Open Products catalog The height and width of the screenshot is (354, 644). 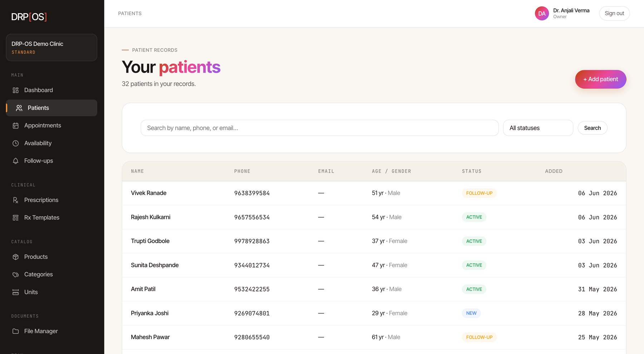(x=52, y=257)
